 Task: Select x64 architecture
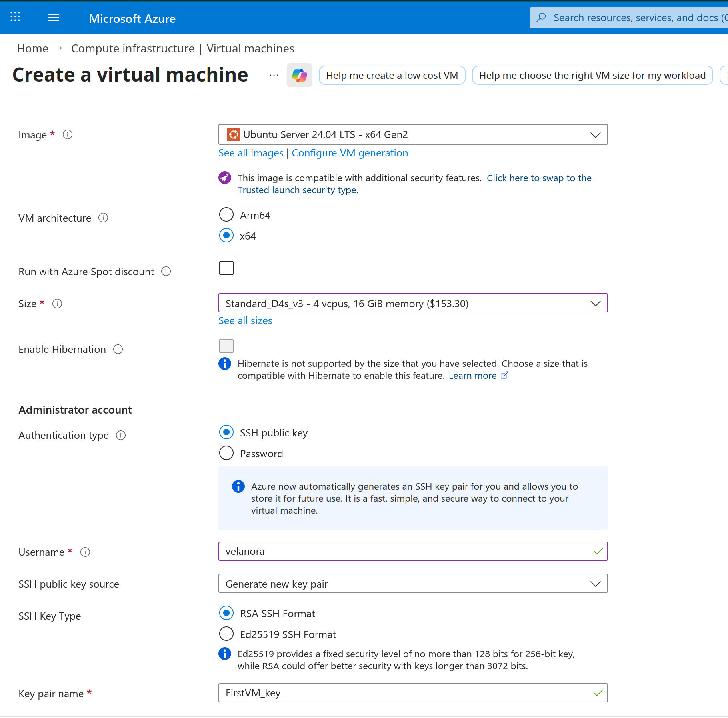click(x=226, y=236)
